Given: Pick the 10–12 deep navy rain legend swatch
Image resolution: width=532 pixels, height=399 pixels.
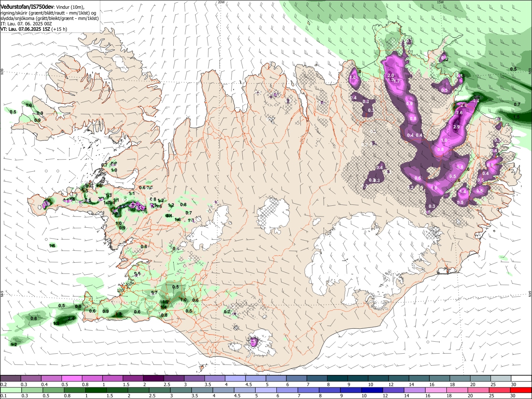Looking at the screenshot, I should coord(372,390).
